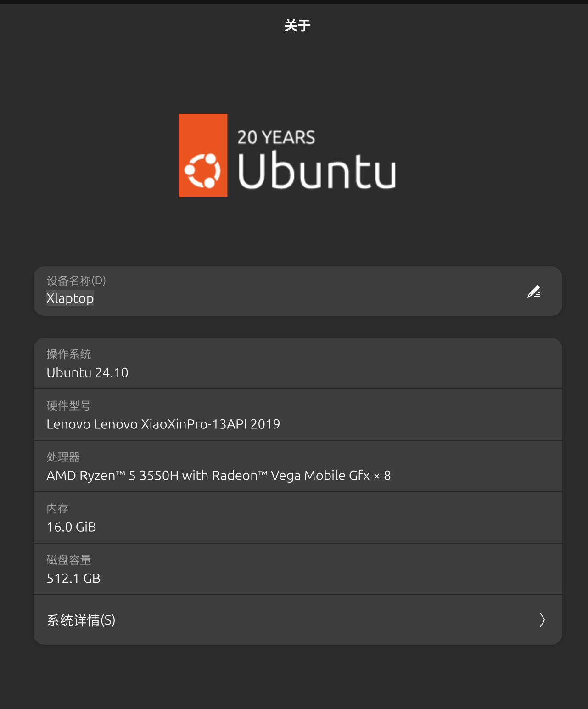Click the 硬件型号 label
588x709 pixels.
point(69,405)
